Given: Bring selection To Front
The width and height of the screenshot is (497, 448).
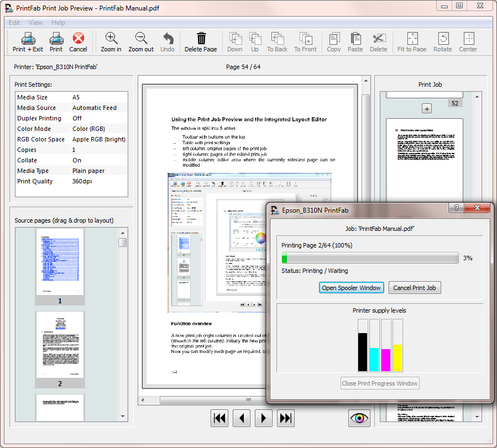Looking at the screenshot, I should 305,41.
